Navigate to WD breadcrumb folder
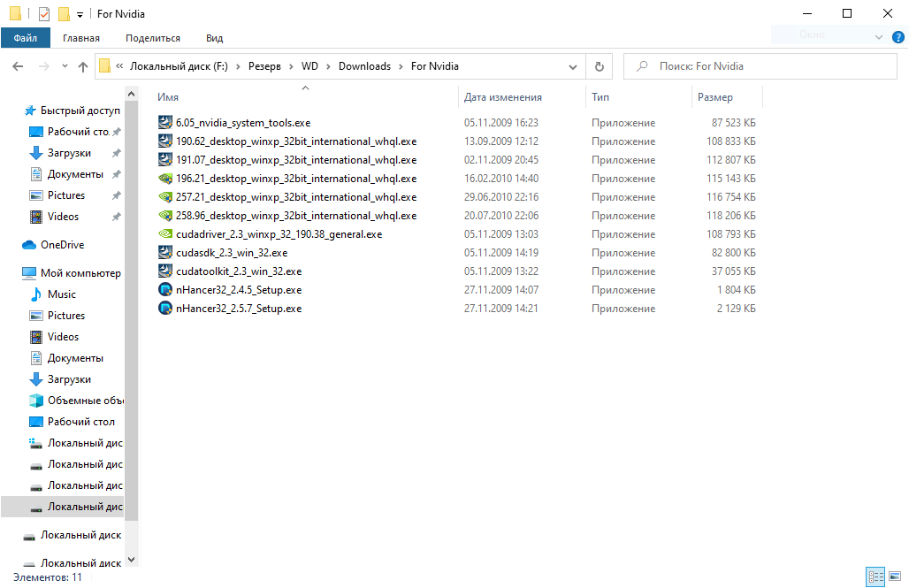The width and height of the screenshot is (909, 588). click(x=309, y=66)
